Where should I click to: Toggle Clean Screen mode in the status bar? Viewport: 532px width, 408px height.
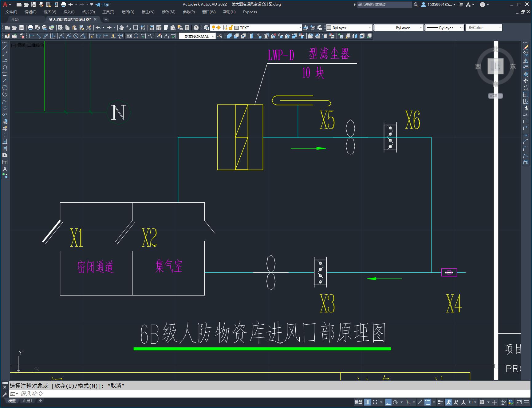pyautogui.click(x=519, y=402)
